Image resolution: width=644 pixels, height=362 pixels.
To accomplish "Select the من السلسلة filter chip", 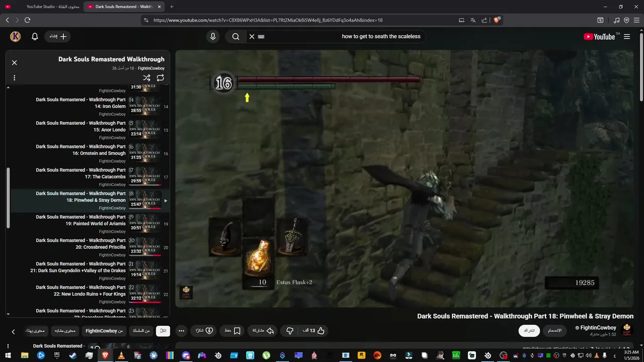I will pyautogui.click(x=141, y=331).
